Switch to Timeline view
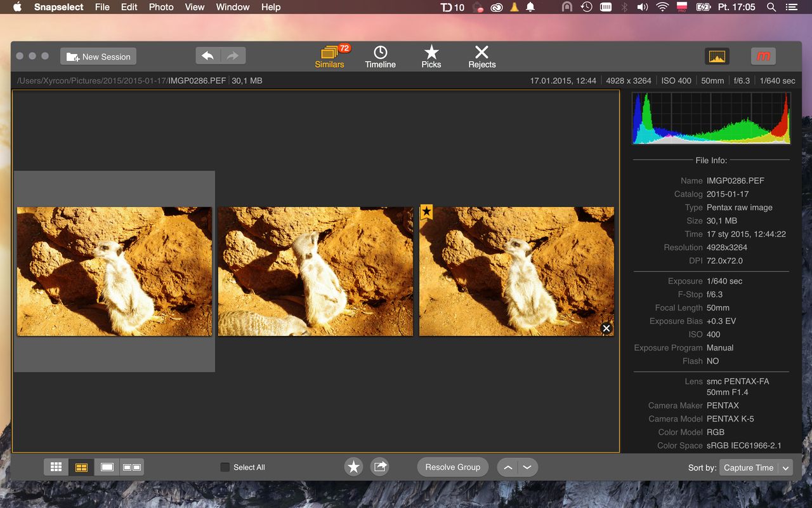 pyautogui.click(x=380, y=57)
